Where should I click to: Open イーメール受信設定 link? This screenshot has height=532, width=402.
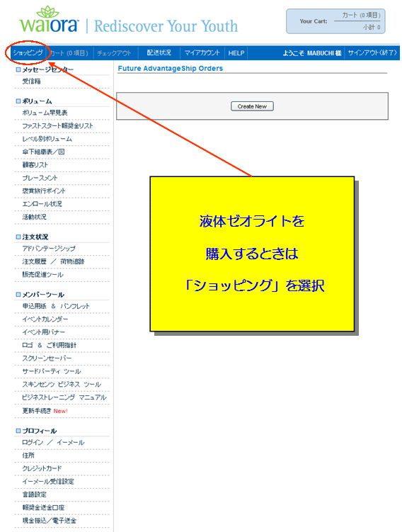click(x=48, y=482)
